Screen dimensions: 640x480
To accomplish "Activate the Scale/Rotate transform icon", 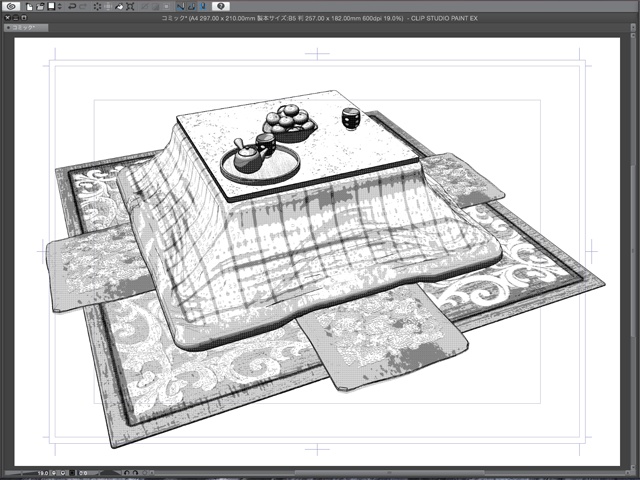I will pyautogui.click(x=130, y=7).
